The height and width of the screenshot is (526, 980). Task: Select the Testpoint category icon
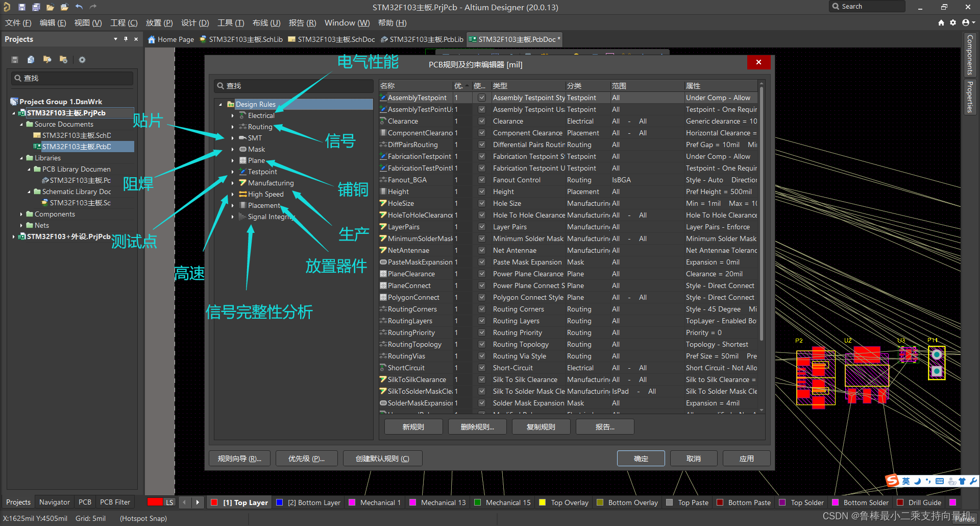[x=243, y=172]
